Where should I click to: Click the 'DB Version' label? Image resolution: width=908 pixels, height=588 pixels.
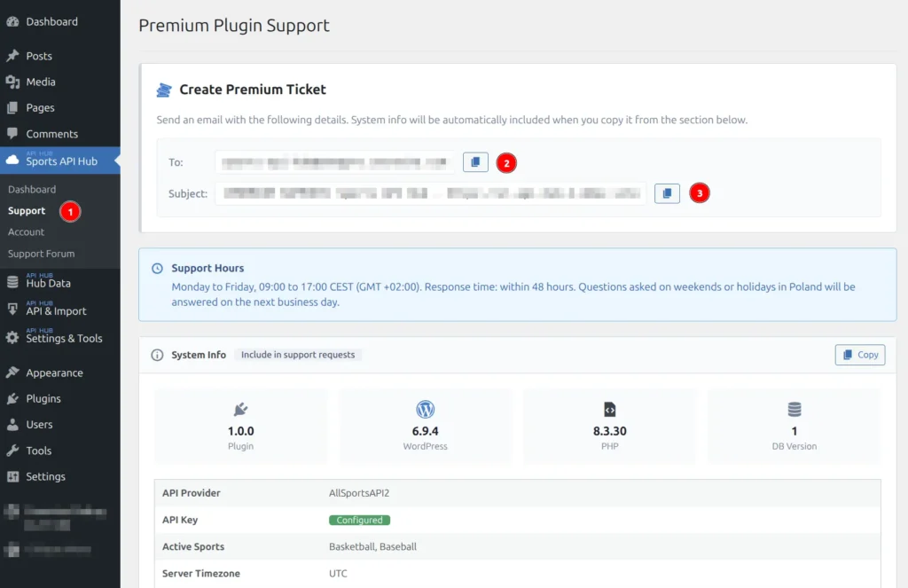point(794,447)
